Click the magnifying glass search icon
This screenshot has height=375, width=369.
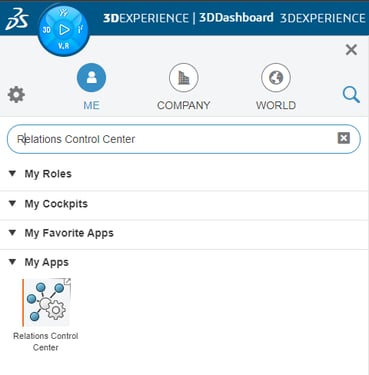pyautogui.click(x=351, y=95)
